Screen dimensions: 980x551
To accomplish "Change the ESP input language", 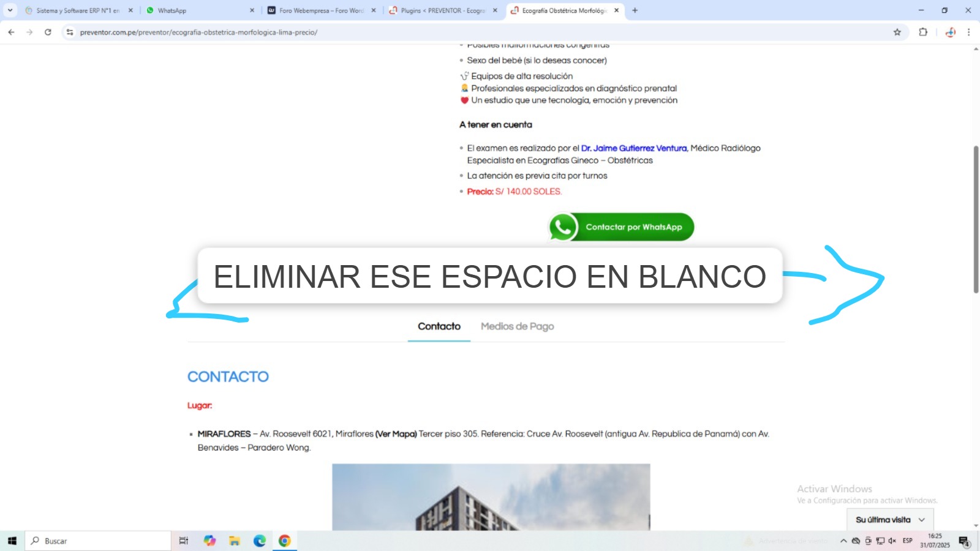I will pyautogui.click(x=908, y=541).
